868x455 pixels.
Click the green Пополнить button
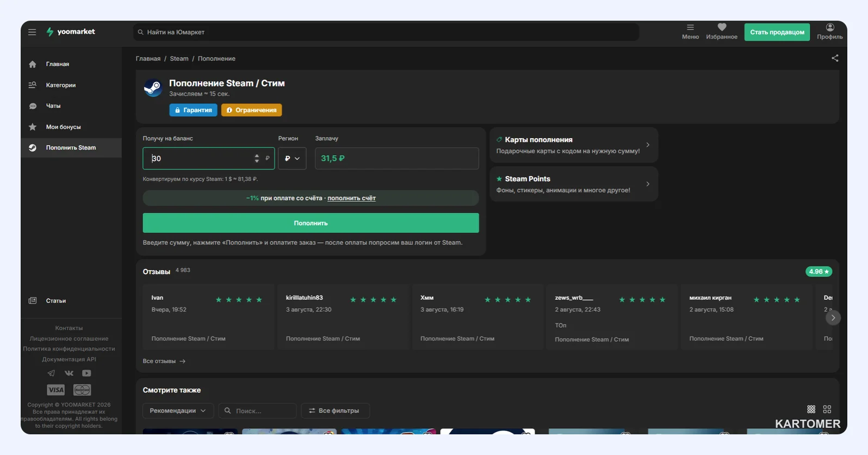(x=311, y=223)
